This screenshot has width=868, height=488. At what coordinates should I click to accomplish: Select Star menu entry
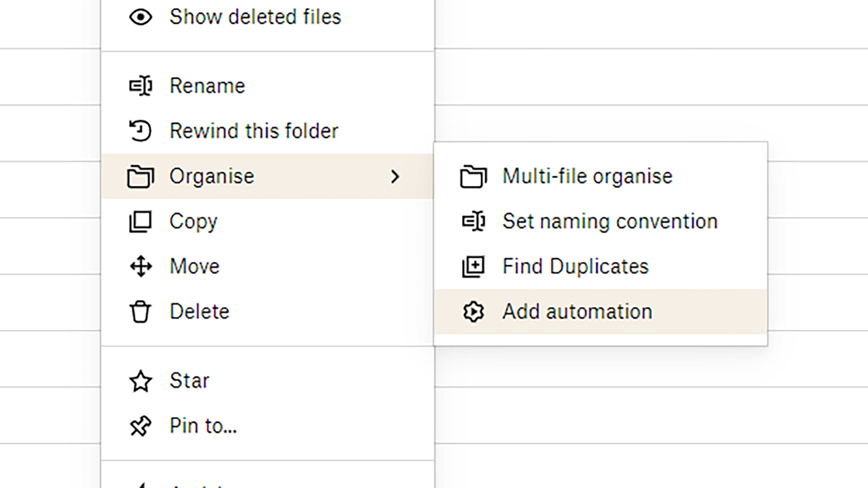(x=268, y=381)
